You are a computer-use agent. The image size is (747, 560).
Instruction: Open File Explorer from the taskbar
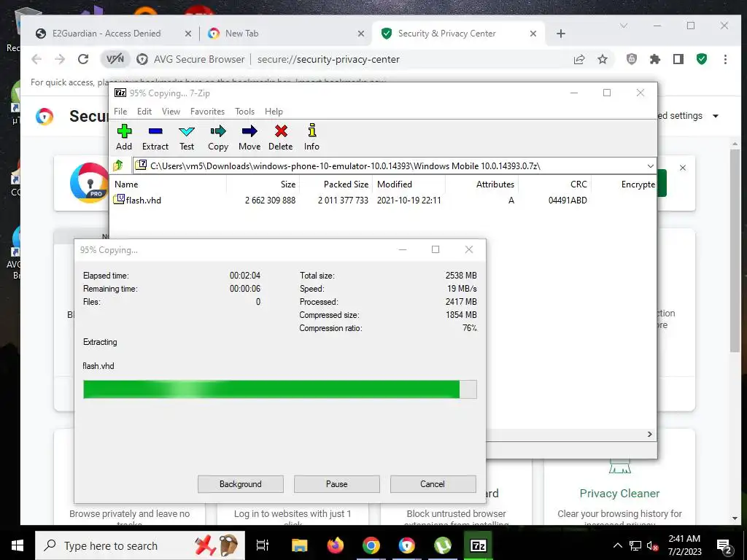(300, 545)
